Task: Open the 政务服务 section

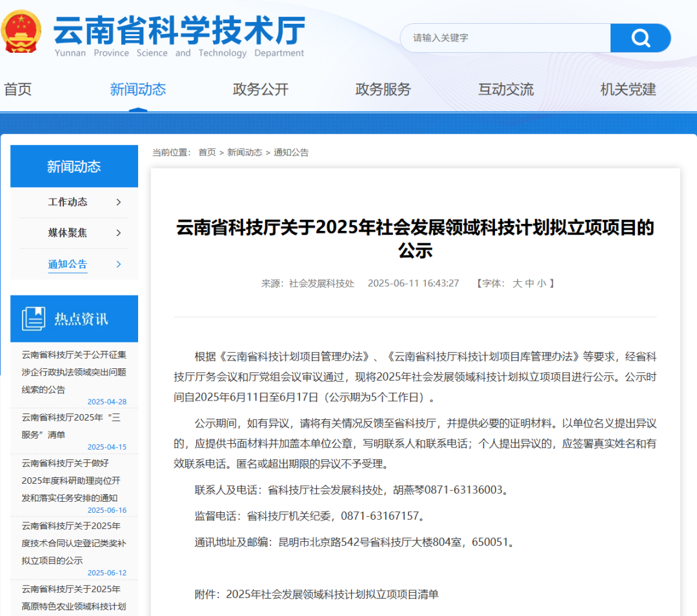Action: pyautogui.click(x=383, y=90)
